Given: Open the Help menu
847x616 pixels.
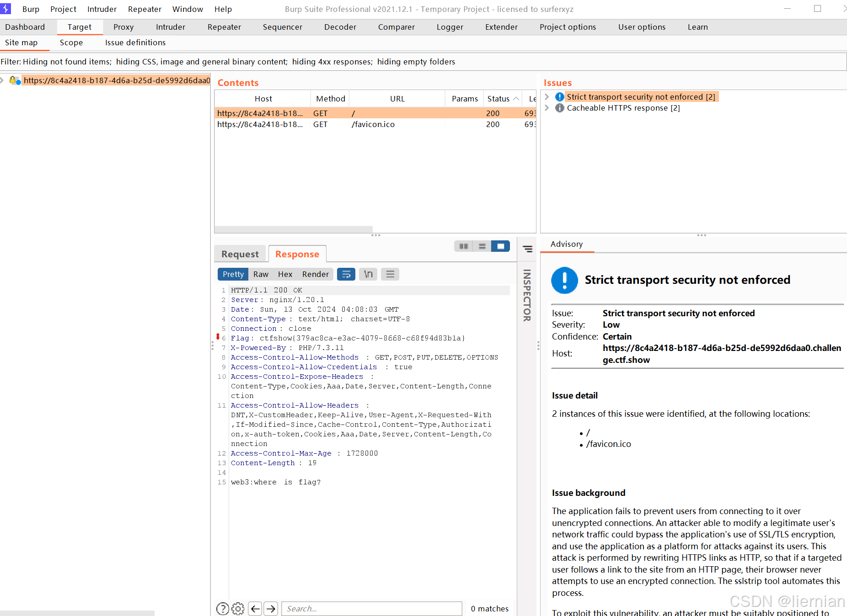Looking at the screenshot, I should pyautogui.click(x=223, y=9).
